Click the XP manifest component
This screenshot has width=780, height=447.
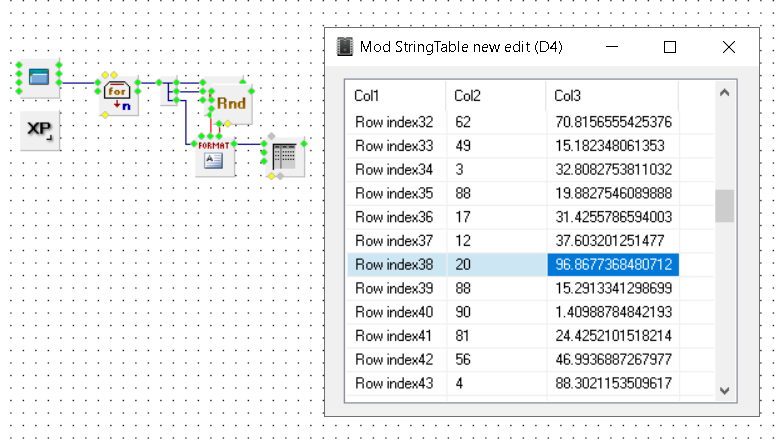tap(40, 130)
